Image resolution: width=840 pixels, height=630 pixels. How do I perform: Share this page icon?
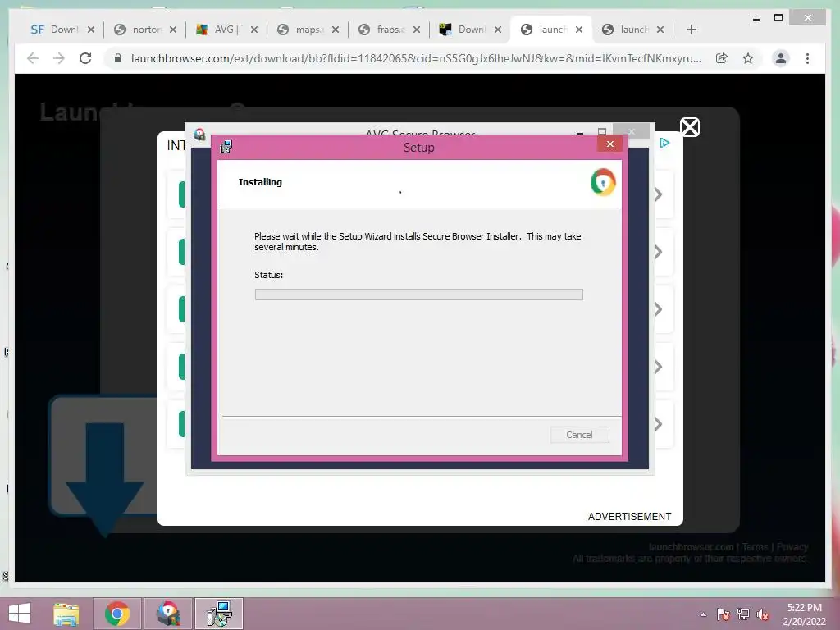click(x=722, y=58)
